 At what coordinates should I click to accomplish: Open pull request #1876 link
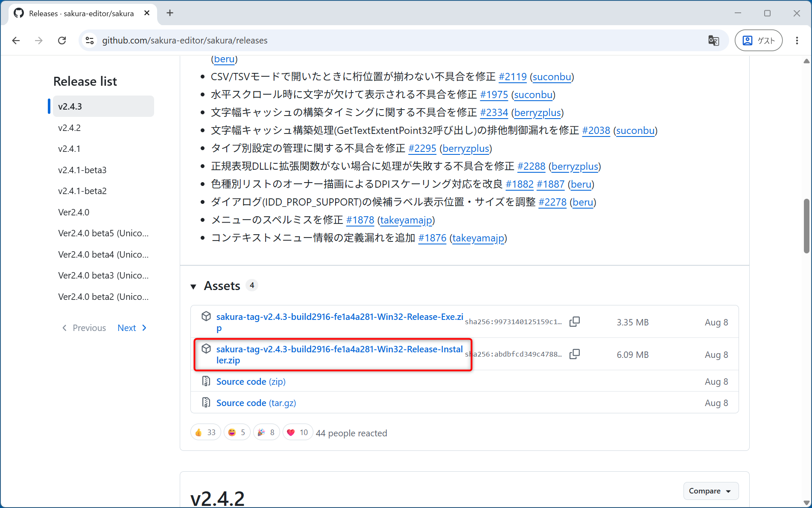(x=432, y=238)
